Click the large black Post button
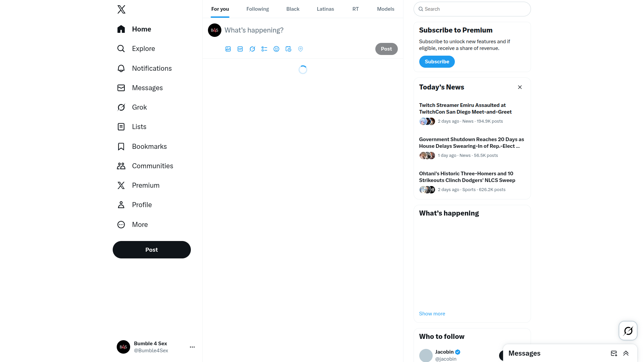Image resolution: width=644 pixels, height=362 pixels. tap(152, 250)
